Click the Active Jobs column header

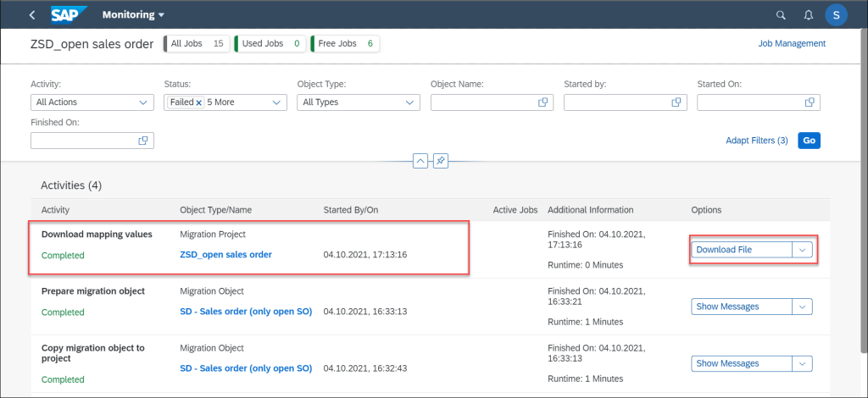pyautogui.click(x=515, y=210)
